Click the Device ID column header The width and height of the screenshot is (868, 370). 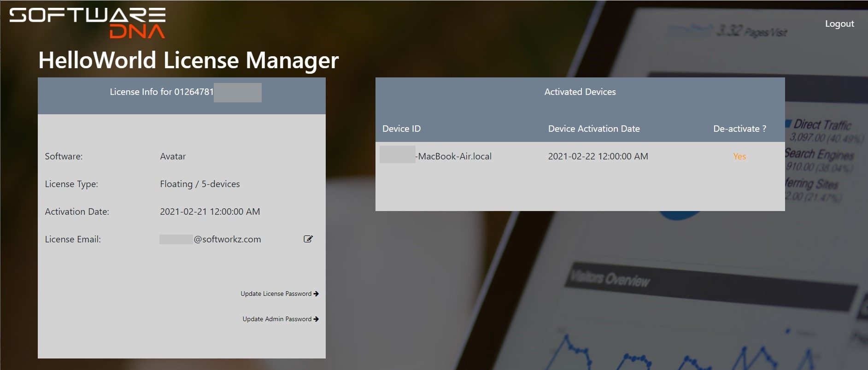(x=401, y=129)
